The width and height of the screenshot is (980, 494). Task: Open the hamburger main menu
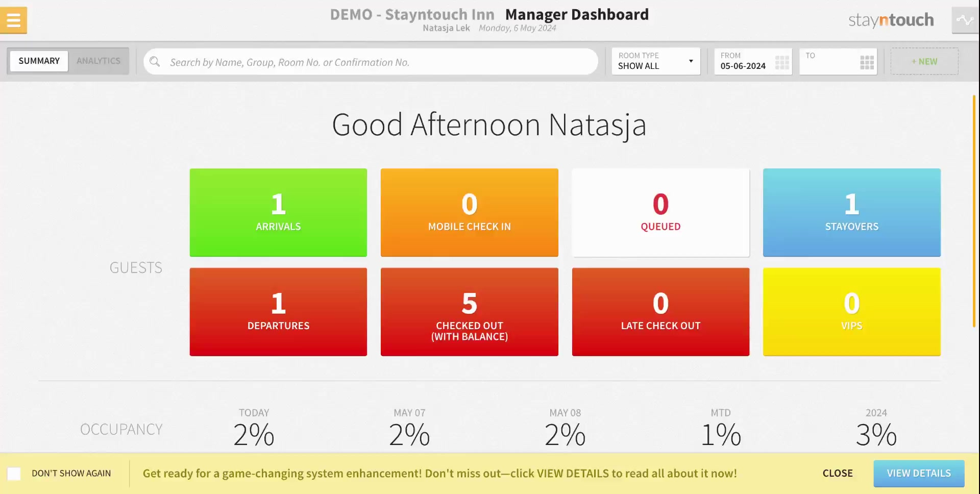tap(13, 20)
